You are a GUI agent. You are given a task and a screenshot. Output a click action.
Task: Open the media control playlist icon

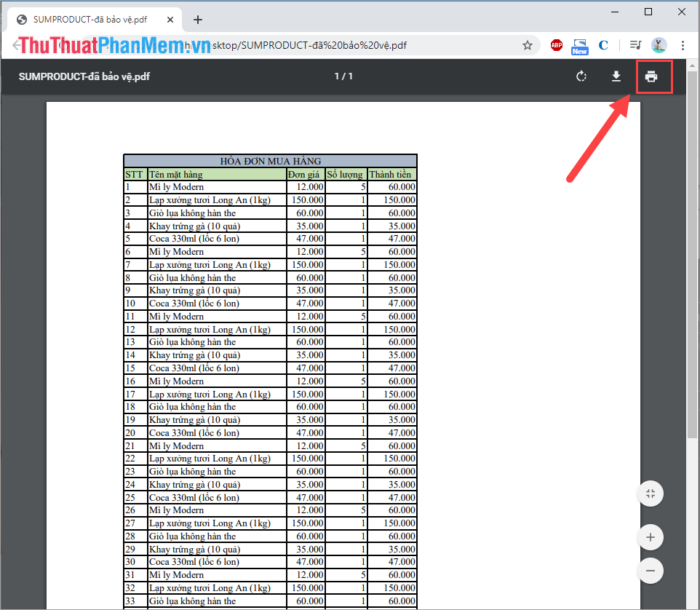tap(635, 44)
